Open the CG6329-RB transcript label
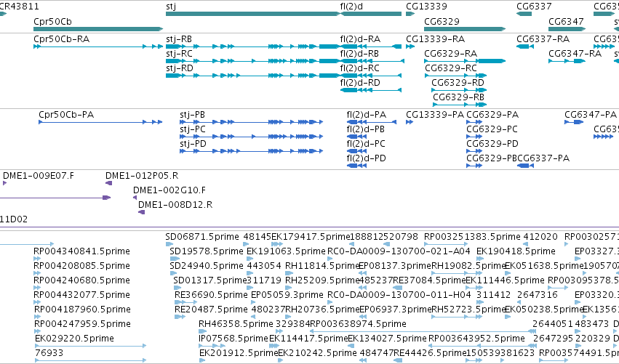 click(x=459, y=97)
